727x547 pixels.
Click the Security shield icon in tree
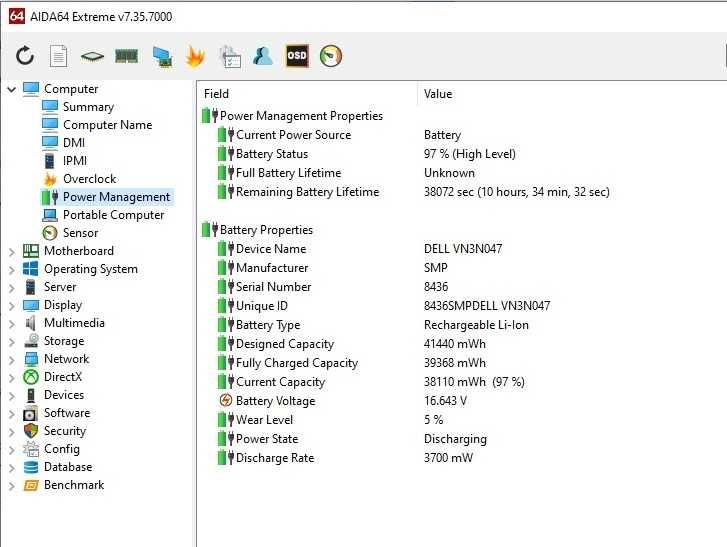click(x=31, y=431)
